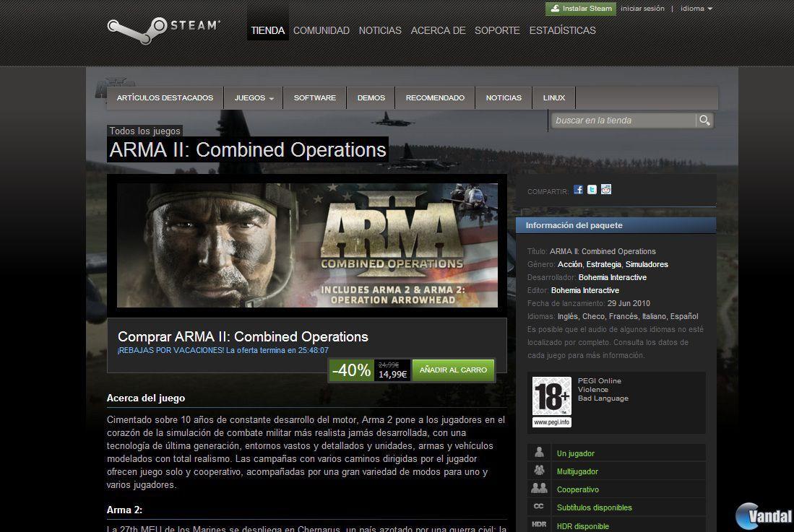Click the COMPARTIR label

(x=548, y=192)
